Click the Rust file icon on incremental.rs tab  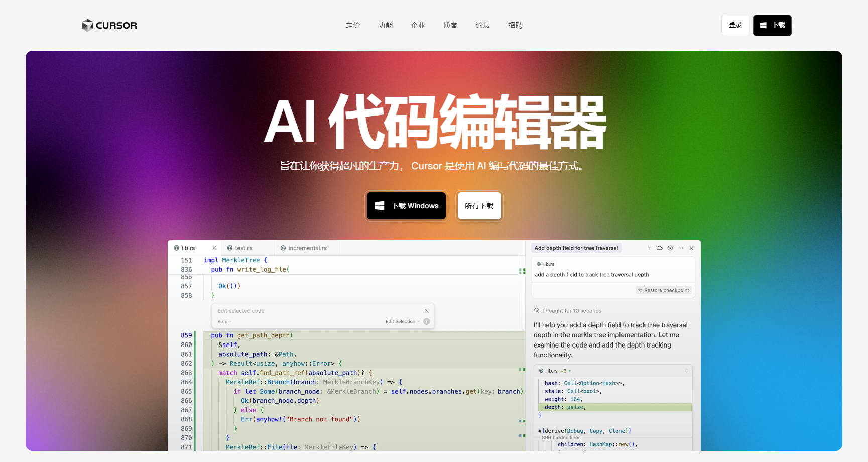(283, 248)
